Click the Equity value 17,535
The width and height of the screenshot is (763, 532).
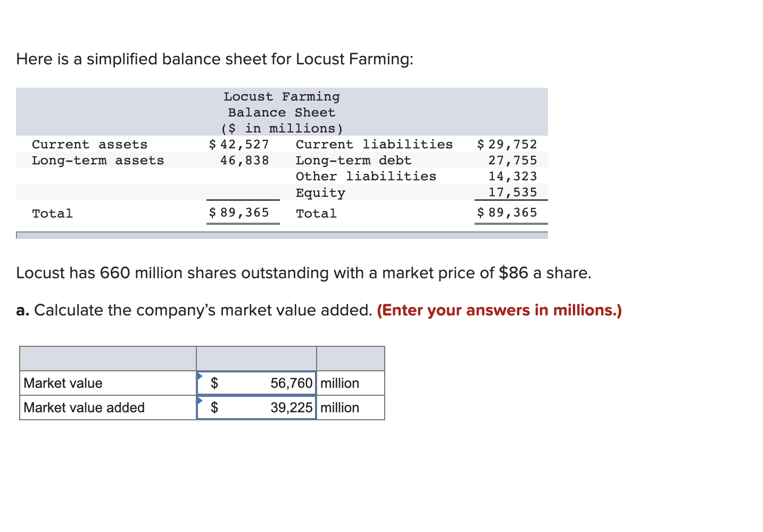(x=513, y=193)
